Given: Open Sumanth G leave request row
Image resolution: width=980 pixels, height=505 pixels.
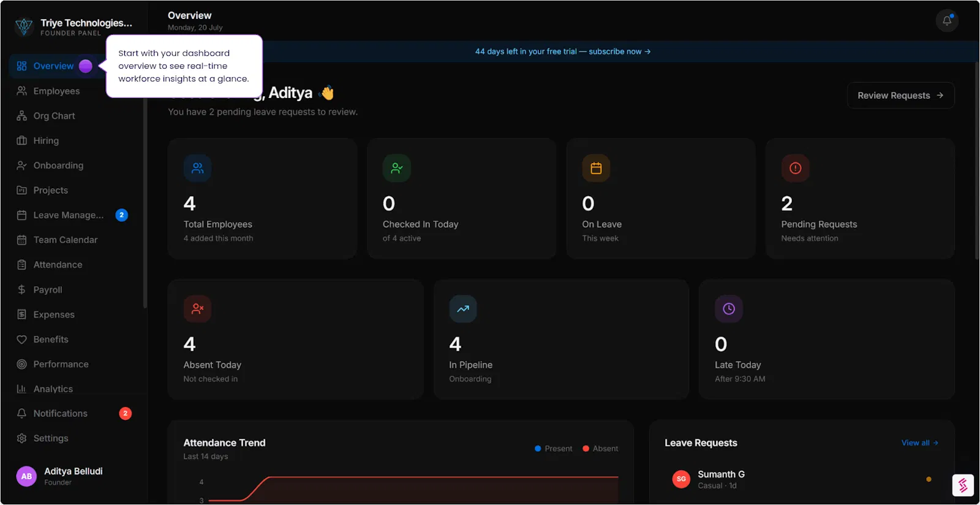Looking at the screenshot, I should pos(802,479).
